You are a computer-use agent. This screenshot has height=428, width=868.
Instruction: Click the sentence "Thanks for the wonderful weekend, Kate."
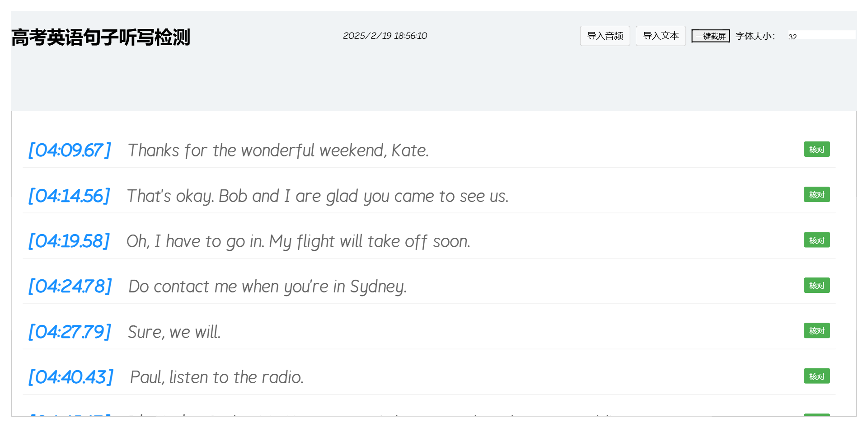click(278, 150)
